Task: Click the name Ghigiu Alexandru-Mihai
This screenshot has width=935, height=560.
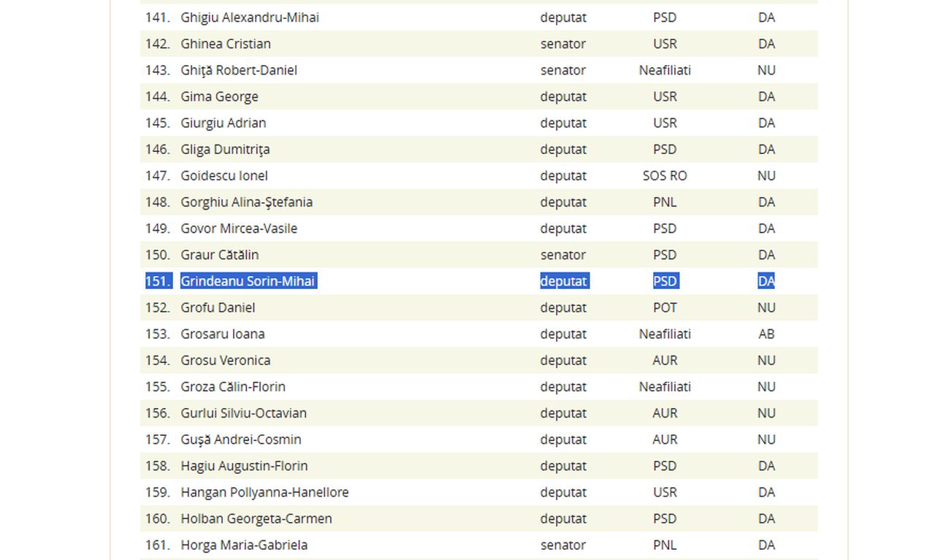Action: (250, 18)
